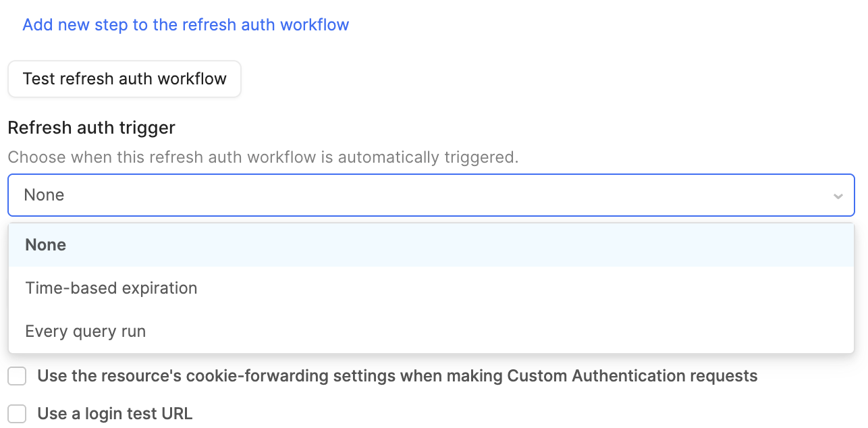
Task: Click the selected 'None' value in trigger field
Action: point(44,195)
